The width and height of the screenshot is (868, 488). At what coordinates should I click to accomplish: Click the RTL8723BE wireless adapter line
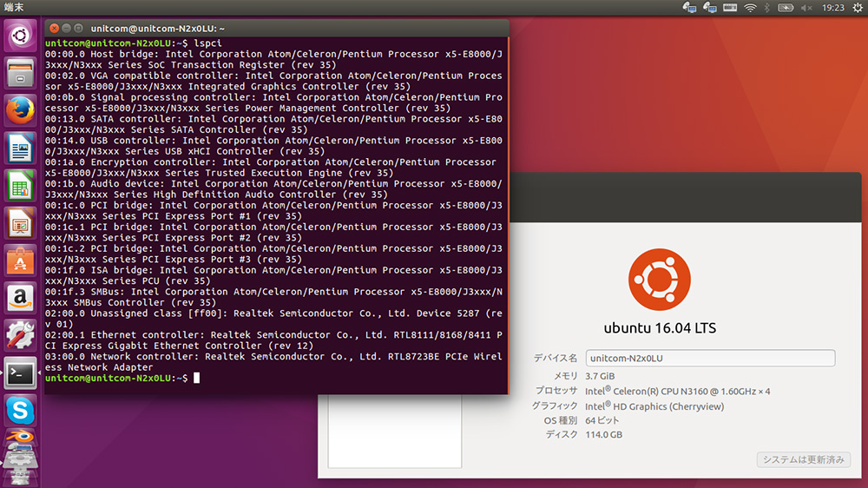273,362
